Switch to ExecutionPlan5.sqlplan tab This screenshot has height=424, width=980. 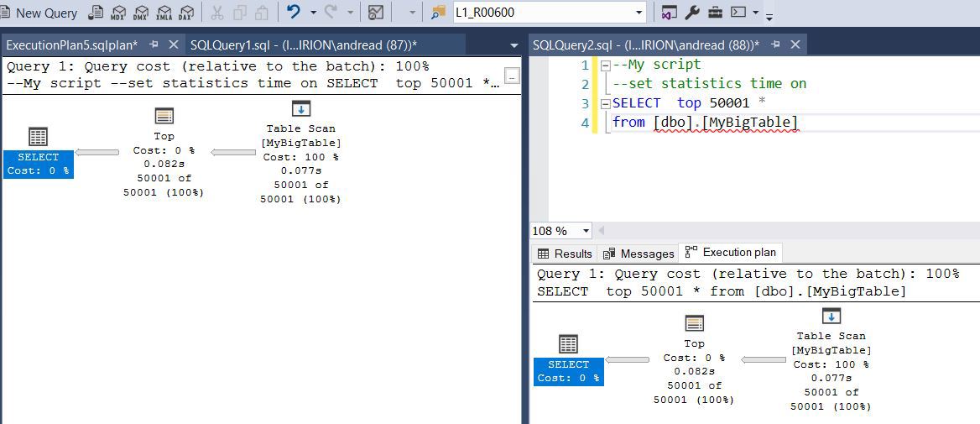(72, 45)
